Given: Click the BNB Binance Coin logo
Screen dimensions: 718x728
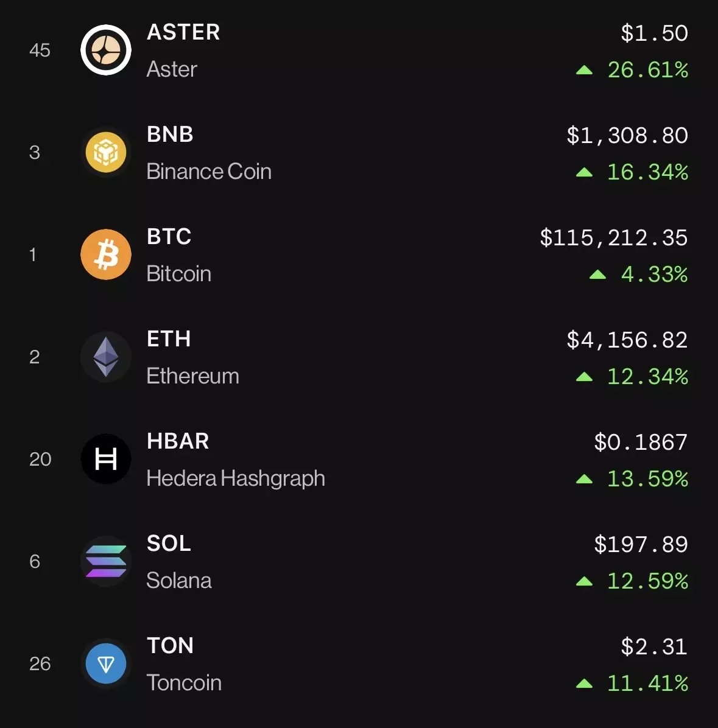Looking at the screenshot, I should (106, 152).
